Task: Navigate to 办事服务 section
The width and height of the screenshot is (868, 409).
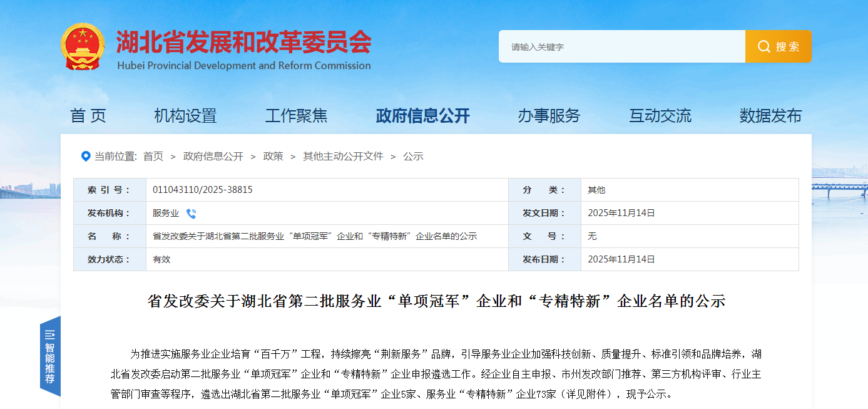Action: [549, 116]
